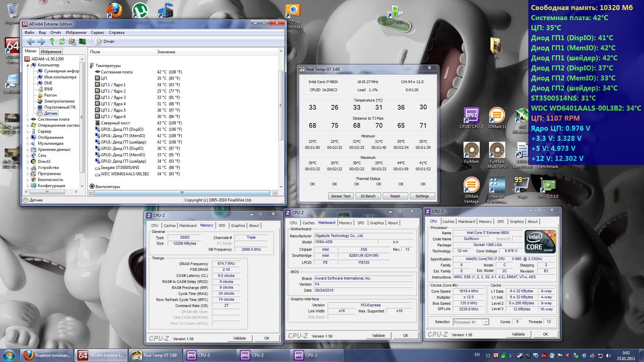Click the Северный мост temperature row
The width and height of the screenshot is (644, 362).
[139, 123]
